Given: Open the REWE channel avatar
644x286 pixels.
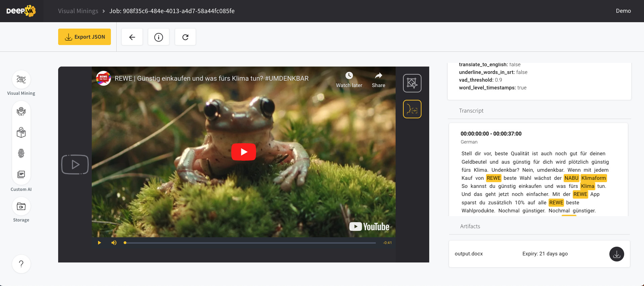Looking at the screenshot, I should point(104,78).
